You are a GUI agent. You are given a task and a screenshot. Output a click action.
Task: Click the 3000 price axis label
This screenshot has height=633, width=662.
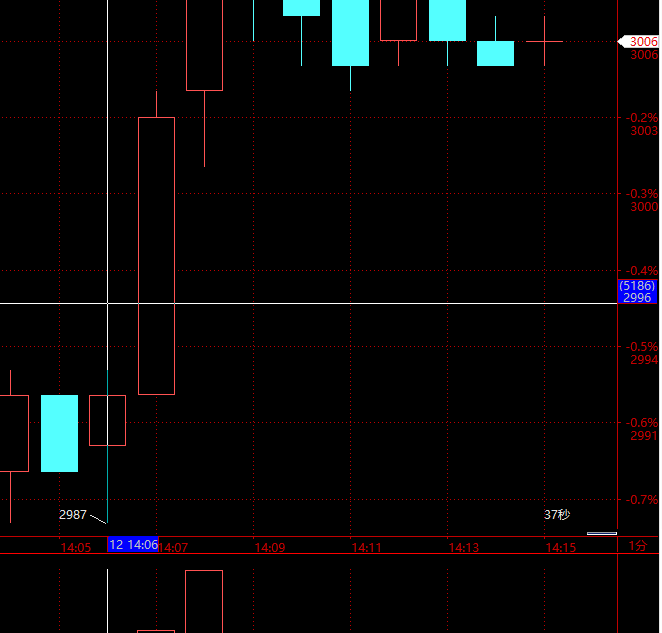click(644, 206)
